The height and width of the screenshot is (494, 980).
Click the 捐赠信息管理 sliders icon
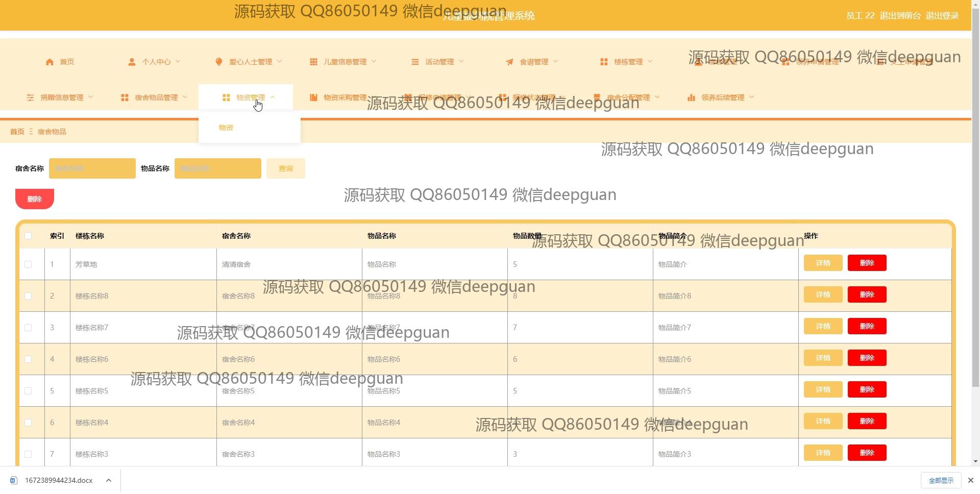tap(31, 97)
